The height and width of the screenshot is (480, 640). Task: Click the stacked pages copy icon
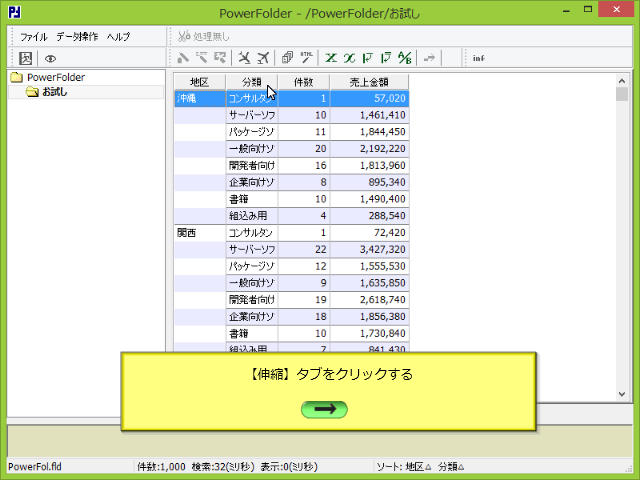pos(287,58)
